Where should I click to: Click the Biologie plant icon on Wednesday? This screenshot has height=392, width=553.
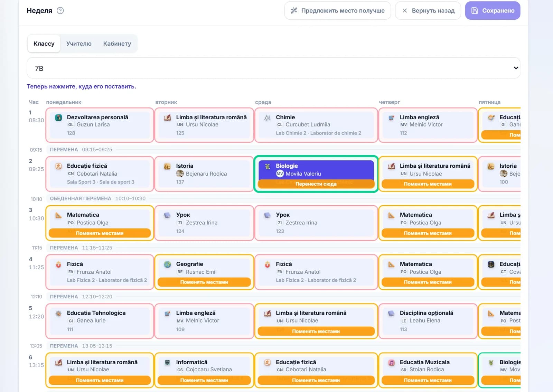coord(267,166)
